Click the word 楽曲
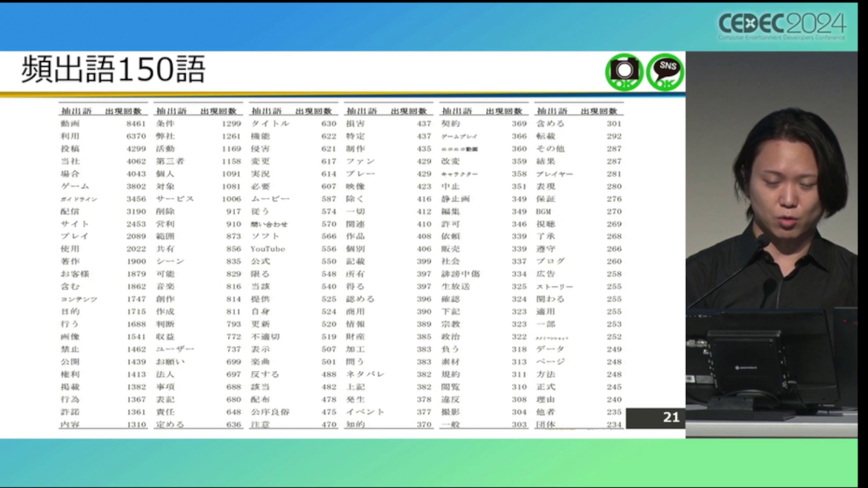The image size is (868, 488). point(260,362)
